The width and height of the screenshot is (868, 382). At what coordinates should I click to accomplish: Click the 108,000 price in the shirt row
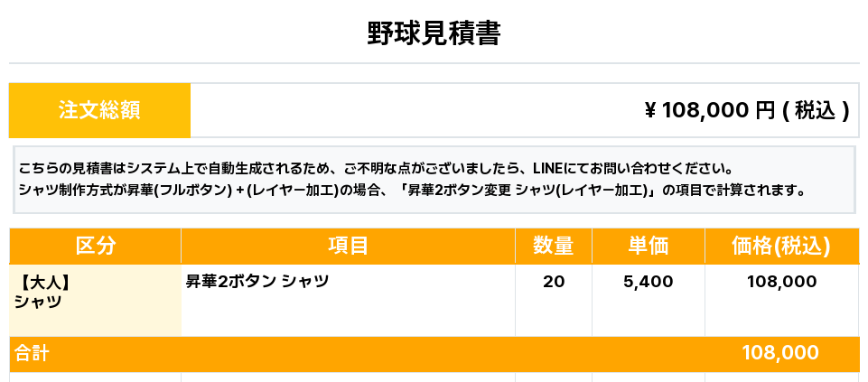point(781,282)
